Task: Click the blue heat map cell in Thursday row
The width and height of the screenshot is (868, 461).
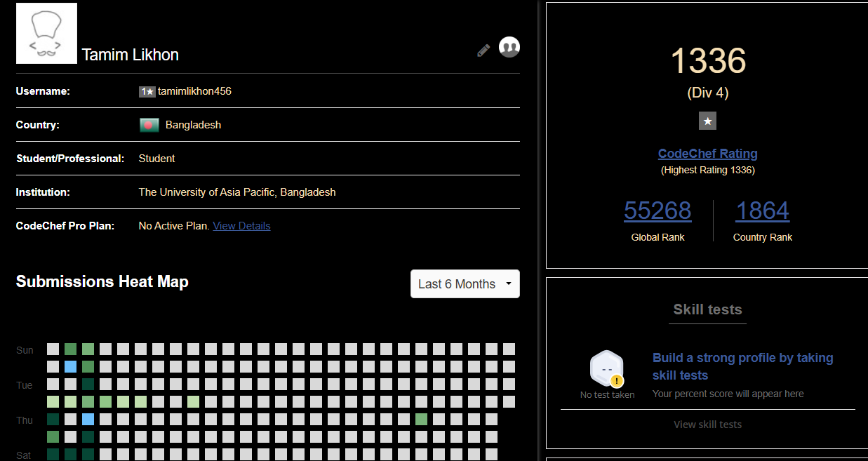Action: (x=88, y=420)
